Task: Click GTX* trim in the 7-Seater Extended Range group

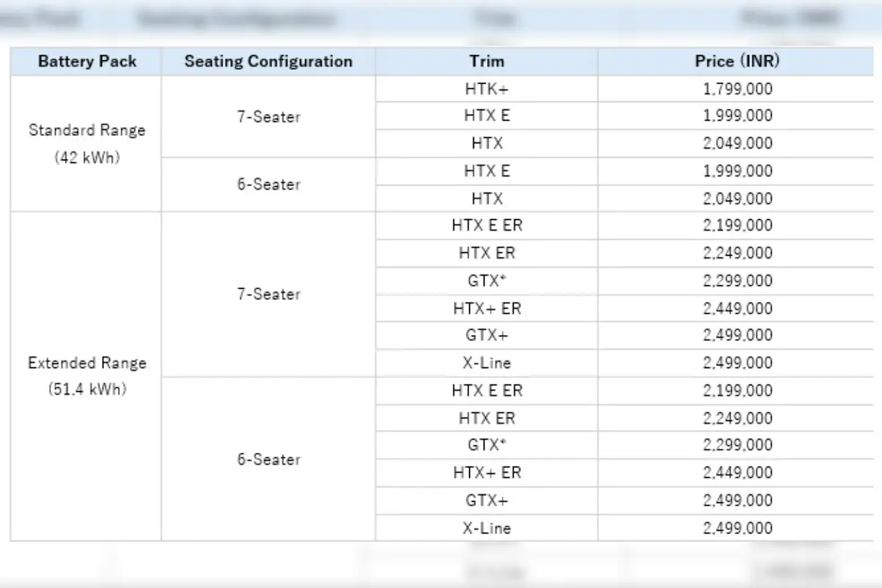Action: coord(487,281)
